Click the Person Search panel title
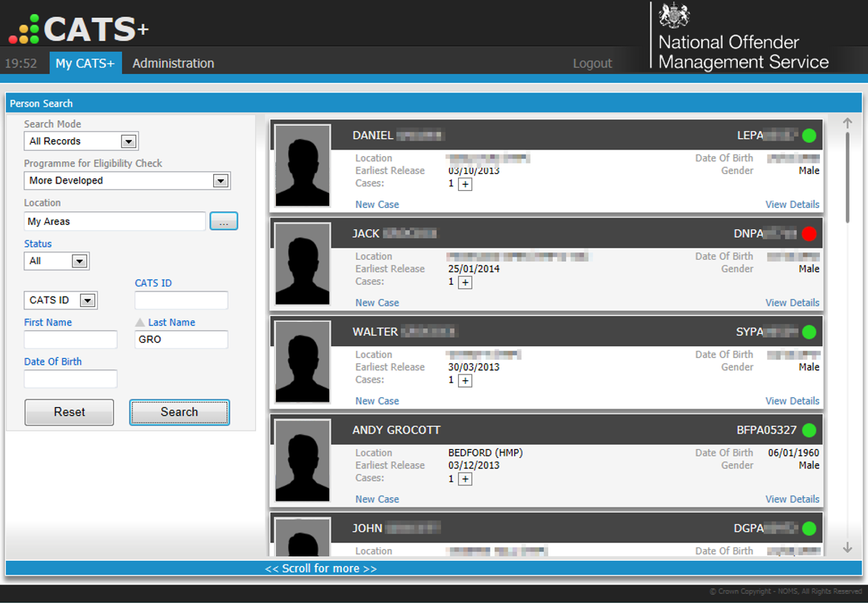 point(41,104)
